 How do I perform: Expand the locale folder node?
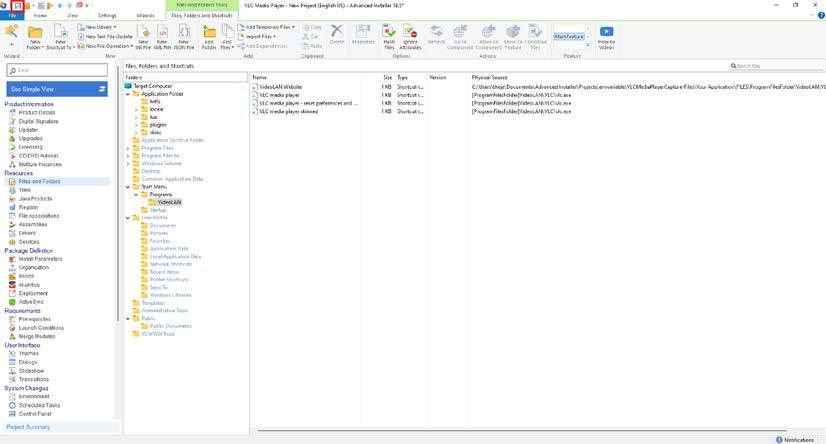136,110
